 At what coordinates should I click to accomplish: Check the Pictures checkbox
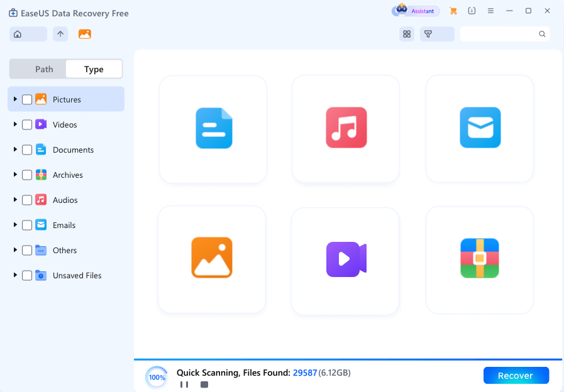27,99
